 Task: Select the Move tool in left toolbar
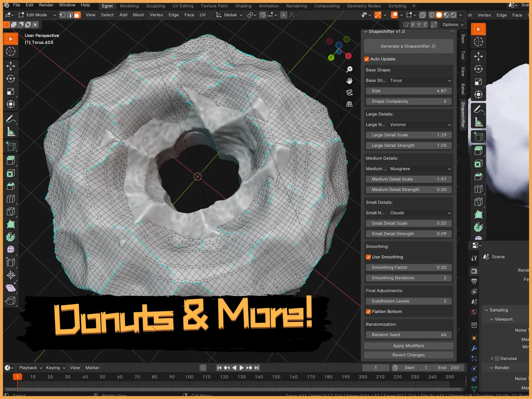click(x=11, y=66)
